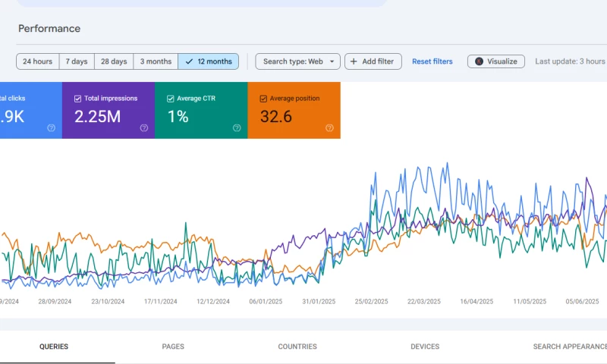
Task: Click the Reset filters link
Action: [x=432, y=61]
